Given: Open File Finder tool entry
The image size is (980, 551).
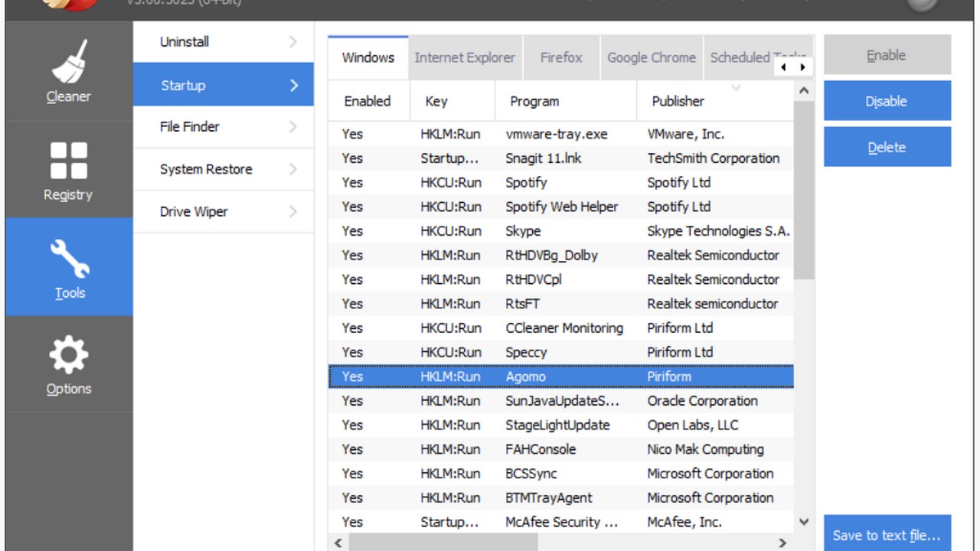Looking at the screenshot, I should (x=224, y=127).
